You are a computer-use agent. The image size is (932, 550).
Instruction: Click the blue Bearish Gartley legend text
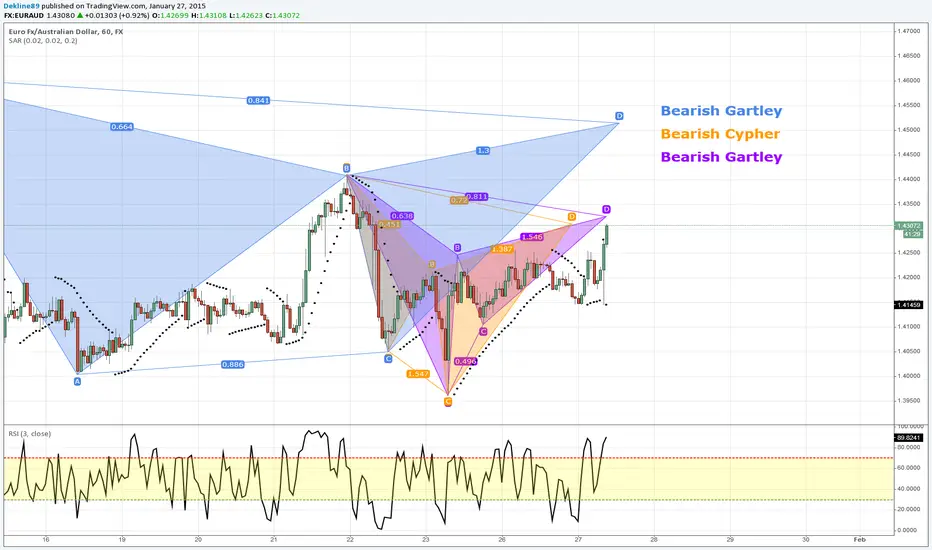[721, 111]
